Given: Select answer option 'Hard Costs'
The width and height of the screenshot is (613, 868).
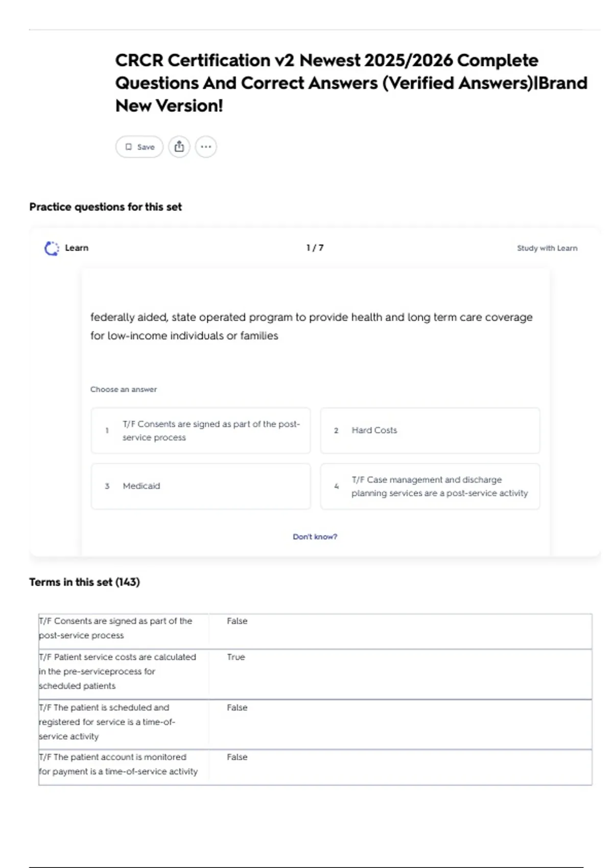Looking at the screenshot, I should point(430,430).
